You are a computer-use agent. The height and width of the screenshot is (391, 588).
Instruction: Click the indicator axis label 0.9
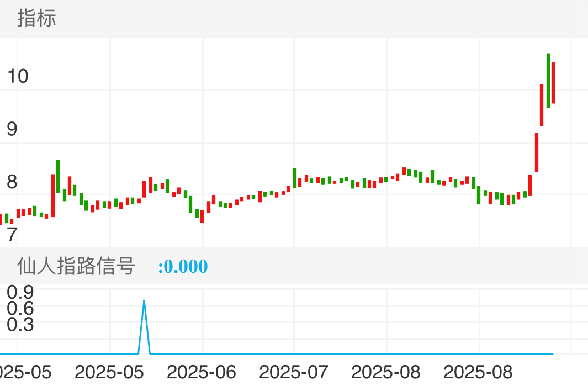point(20,292)
